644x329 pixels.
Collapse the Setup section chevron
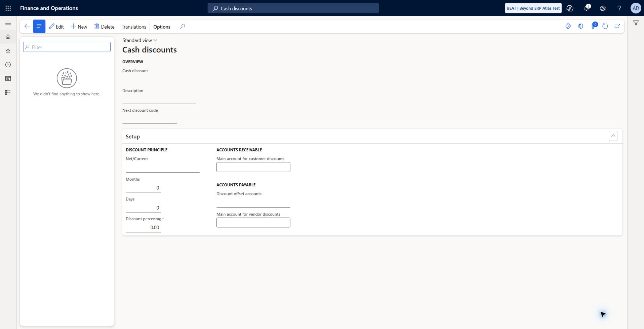[613, 136]
